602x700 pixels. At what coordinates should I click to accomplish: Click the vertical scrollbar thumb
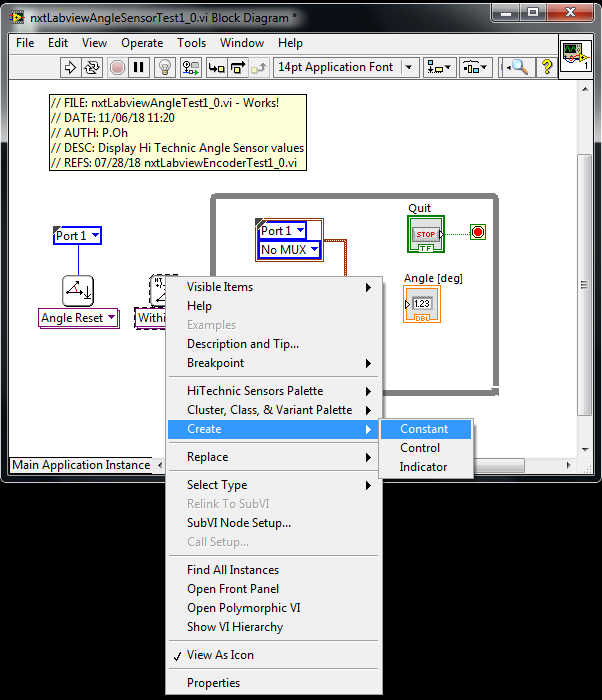click(x=585, y=285)
